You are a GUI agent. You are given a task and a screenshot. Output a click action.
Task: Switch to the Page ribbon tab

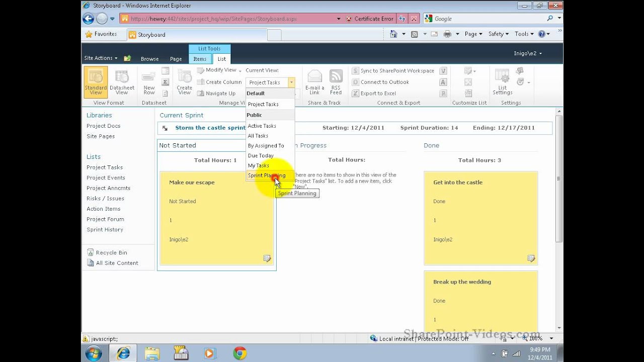[176, 59]
